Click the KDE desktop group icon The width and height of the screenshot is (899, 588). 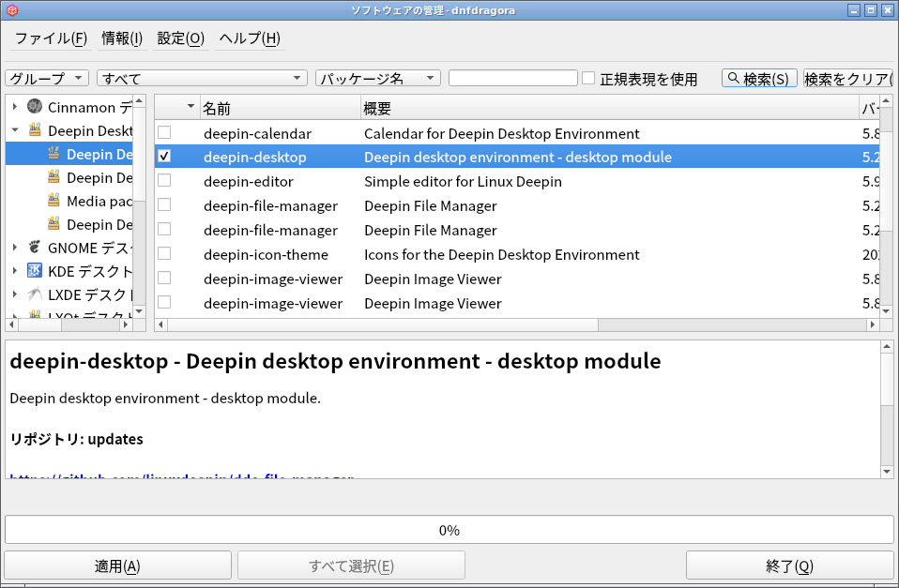[x=35, y=270]
